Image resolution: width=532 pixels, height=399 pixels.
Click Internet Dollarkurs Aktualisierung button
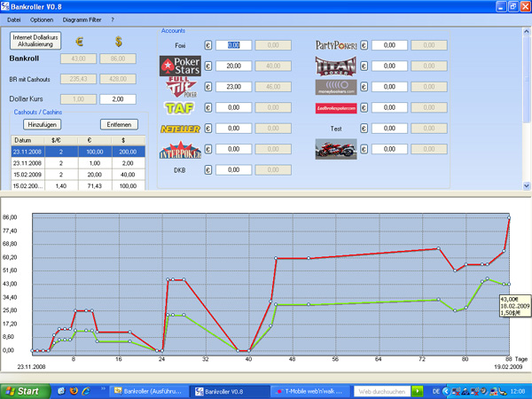point(35,41)
